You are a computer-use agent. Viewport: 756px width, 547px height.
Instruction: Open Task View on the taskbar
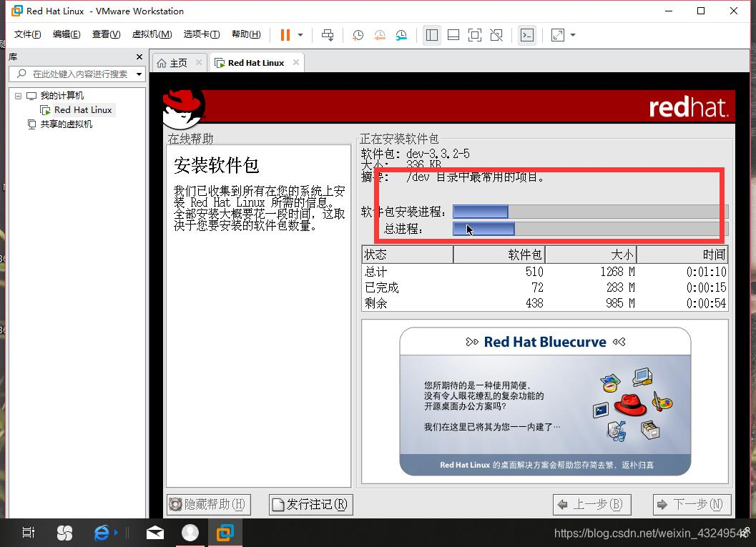point(29,533)
